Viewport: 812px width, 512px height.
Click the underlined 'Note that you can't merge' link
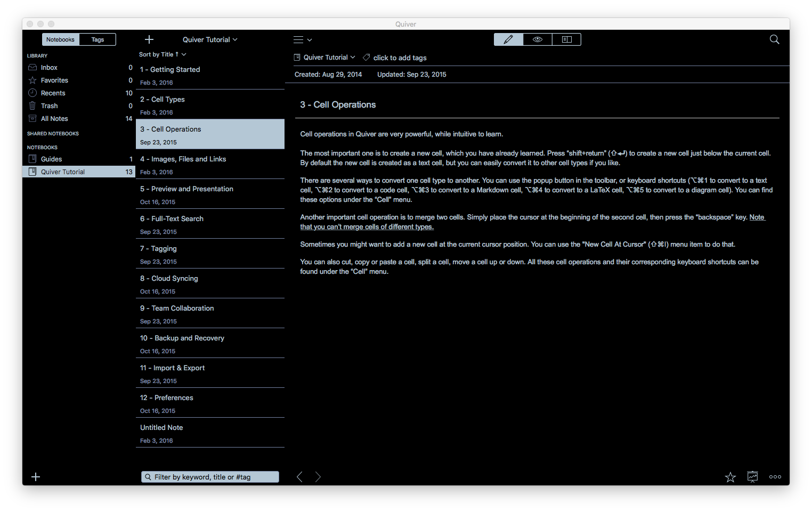coord(367,227)
